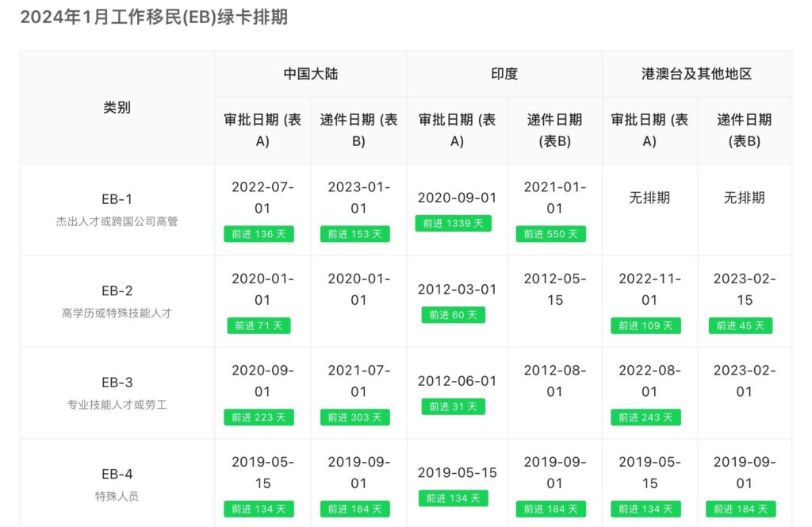Click India's EB-2 date 2012-03-01

457,290
